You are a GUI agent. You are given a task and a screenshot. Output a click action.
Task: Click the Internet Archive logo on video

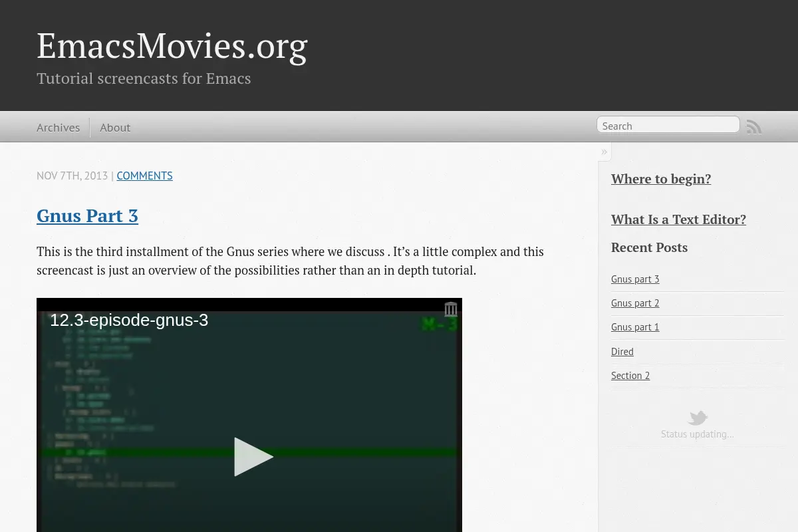(x=451, y=309)
